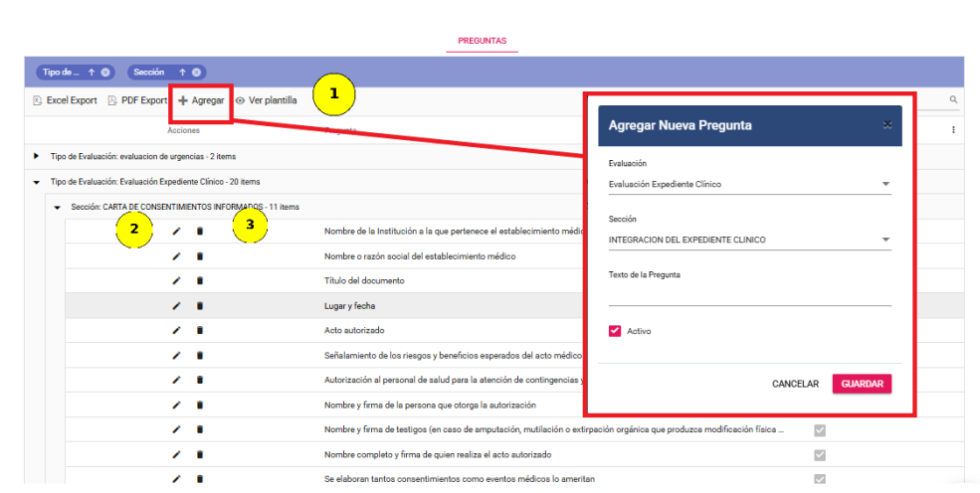
Task: Click active checkbox for 'Se elaboran tantos consentimientos'
Action: [820, 479]
